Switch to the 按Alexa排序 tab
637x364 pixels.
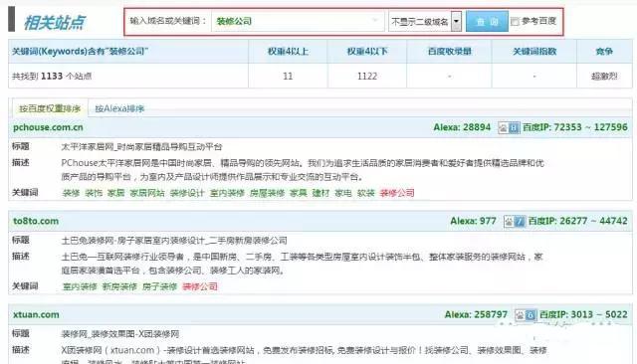pos(119,108)
